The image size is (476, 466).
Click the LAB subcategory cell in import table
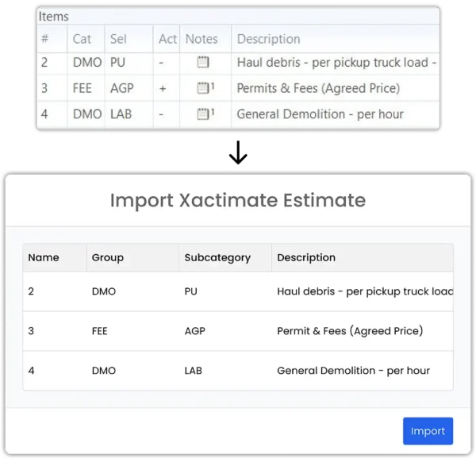click(x=194, y=371)
